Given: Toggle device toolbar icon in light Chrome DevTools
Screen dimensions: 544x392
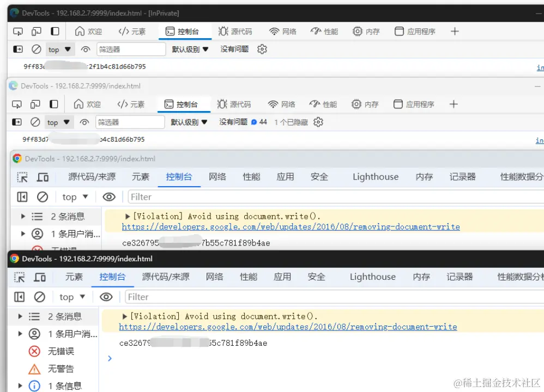Looking at the screenshot, I should tap(43, 177).
